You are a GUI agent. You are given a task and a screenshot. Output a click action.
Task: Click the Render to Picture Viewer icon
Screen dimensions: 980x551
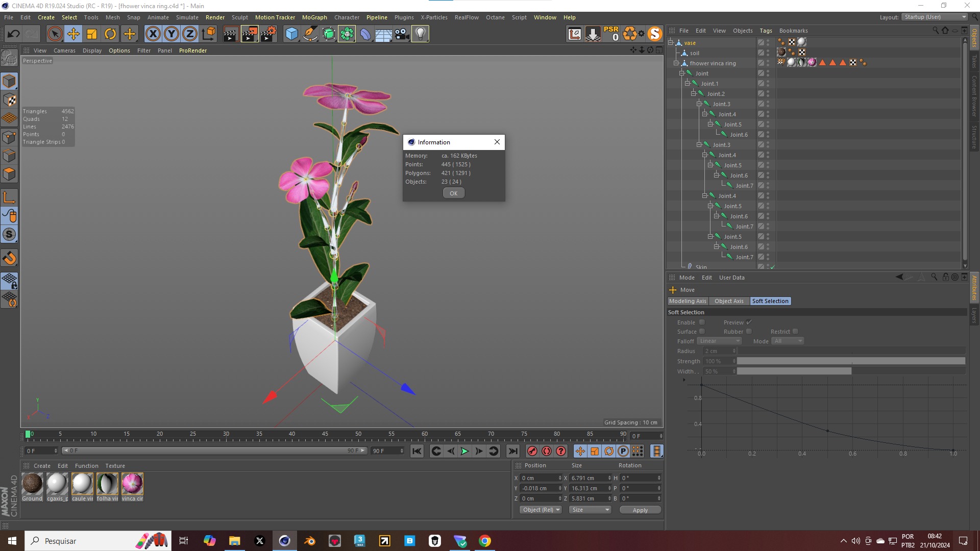tap(250, 34)
